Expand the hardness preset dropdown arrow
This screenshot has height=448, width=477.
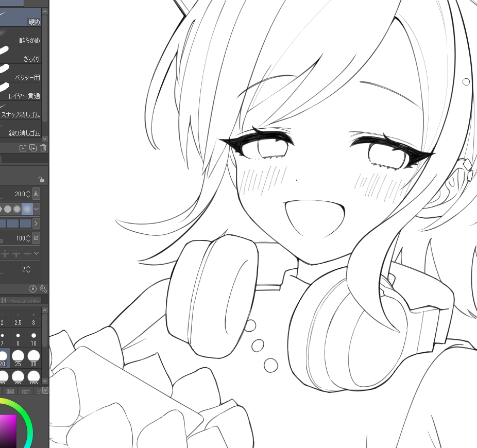[x=37, y=209]
